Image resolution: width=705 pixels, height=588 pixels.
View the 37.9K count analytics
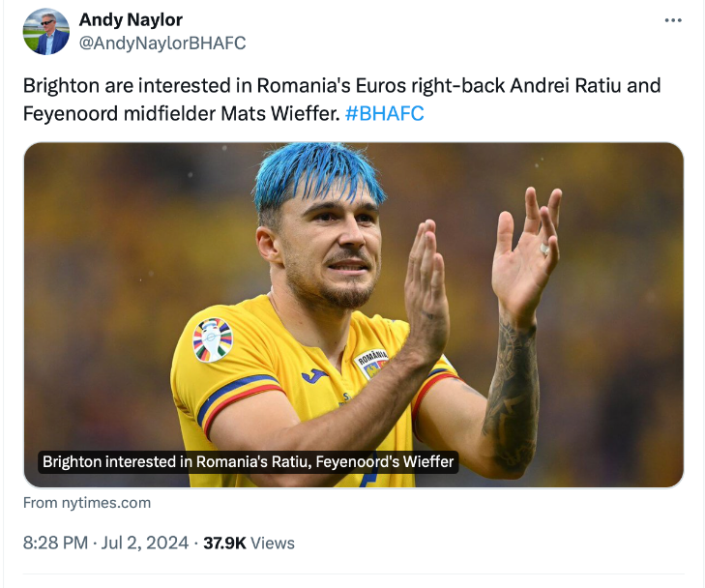tap(224, 543)
